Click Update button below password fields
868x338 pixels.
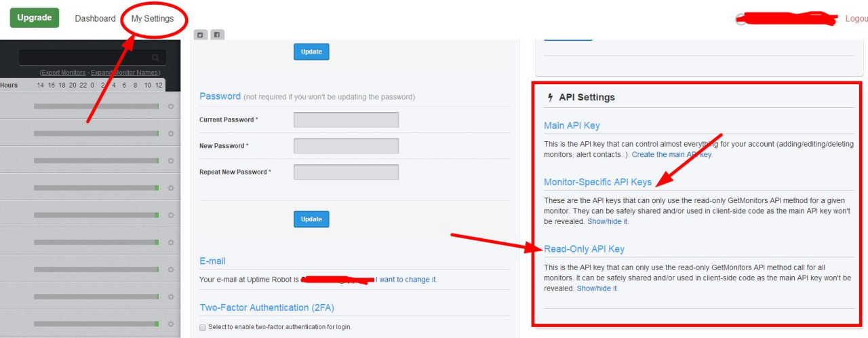[x=311, y=219]
